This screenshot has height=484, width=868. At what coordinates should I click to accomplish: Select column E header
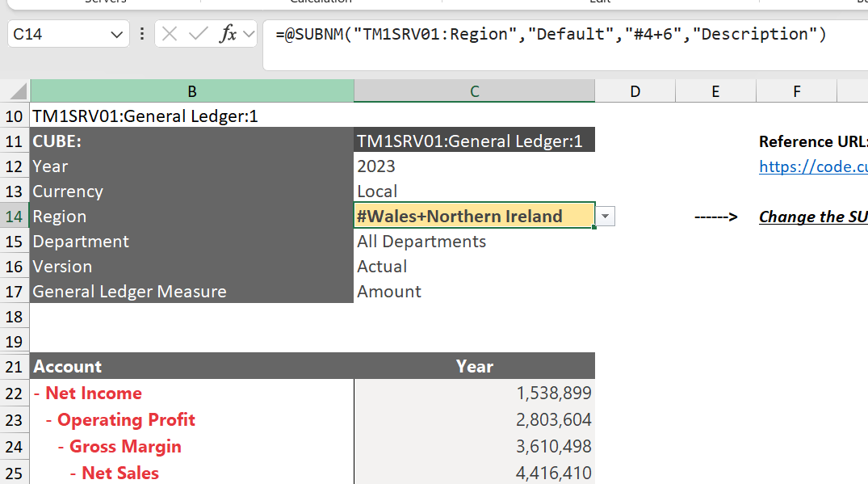715,91
